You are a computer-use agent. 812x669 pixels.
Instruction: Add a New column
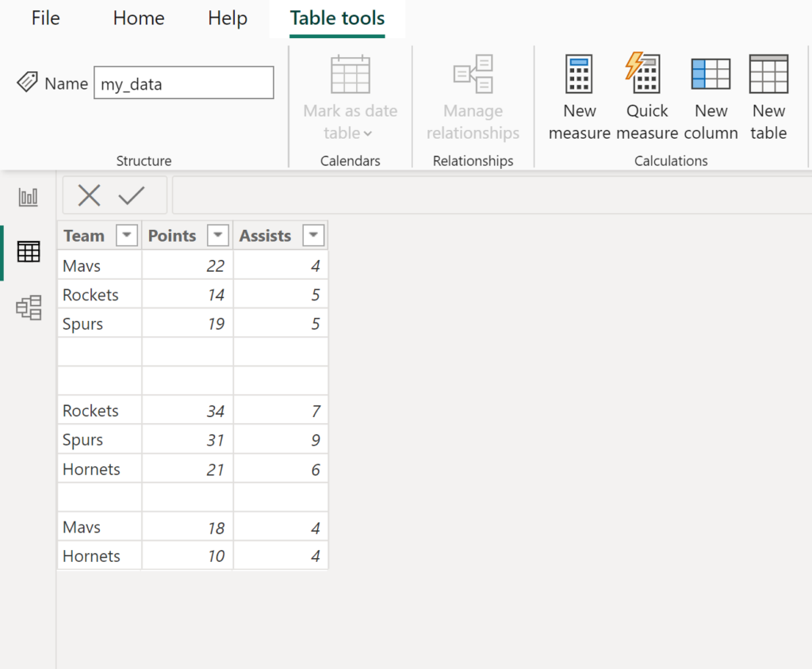click(x=711, y=97)
